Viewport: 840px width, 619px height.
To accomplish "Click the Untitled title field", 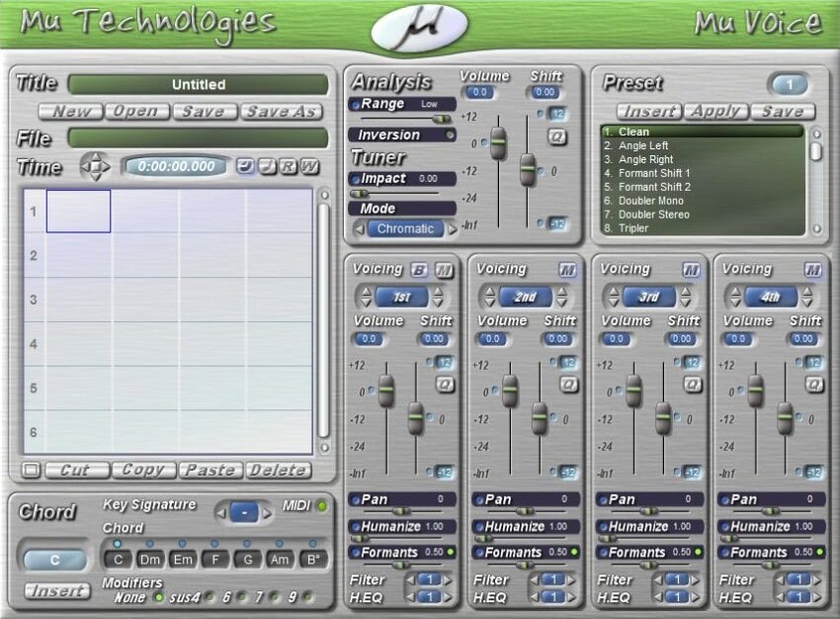I will pos(198,83).
